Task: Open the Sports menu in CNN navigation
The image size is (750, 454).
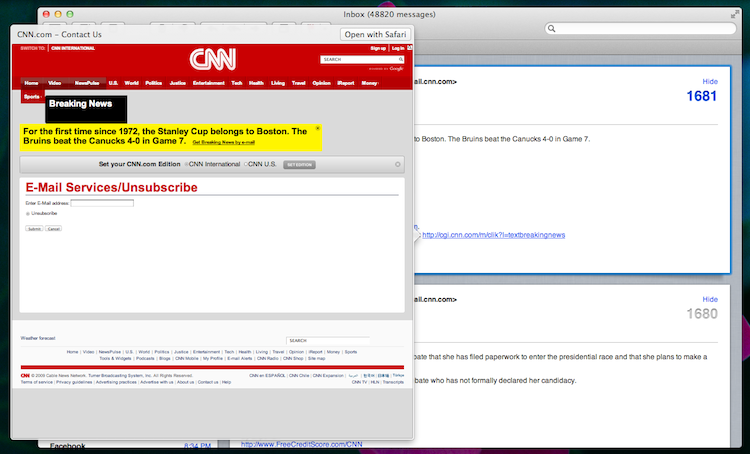Action: [33, 97]
